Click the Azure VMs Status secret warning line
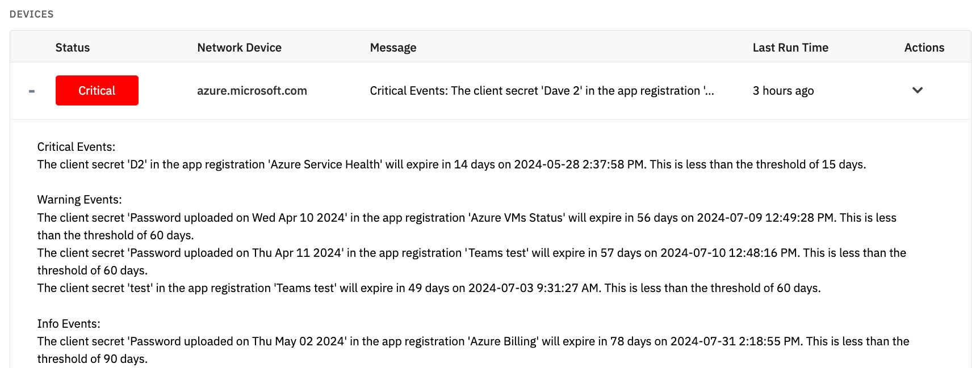The width and height of the screenshot is (980, 368). (467, 226)
